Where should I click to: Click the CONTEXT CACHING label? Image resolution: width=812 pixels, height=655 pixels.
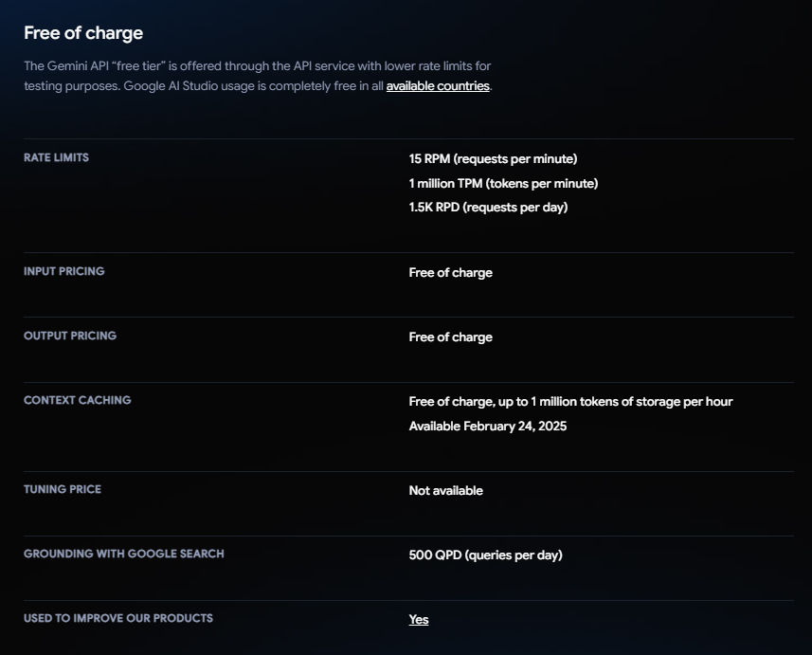pyautogui.click(x=77, y=400)
